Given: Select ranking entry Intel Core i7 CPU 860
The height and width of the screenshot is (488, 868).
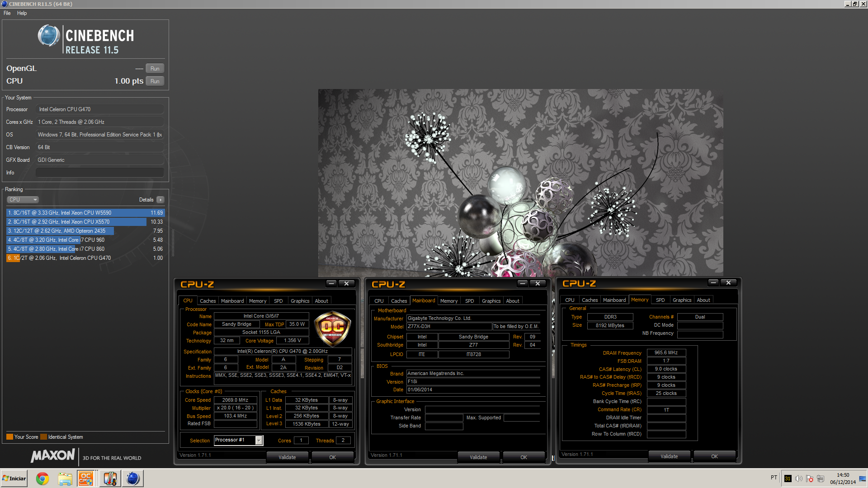Looking at the screenshot, I should pyautogui.click(x=85, y=249).
